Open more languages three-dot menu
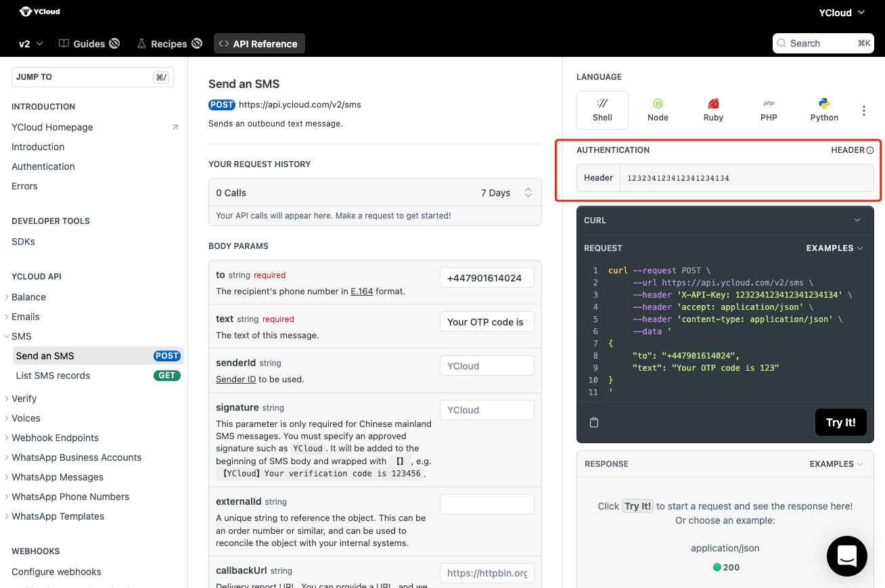885x588 pixels. coord(864,111)
